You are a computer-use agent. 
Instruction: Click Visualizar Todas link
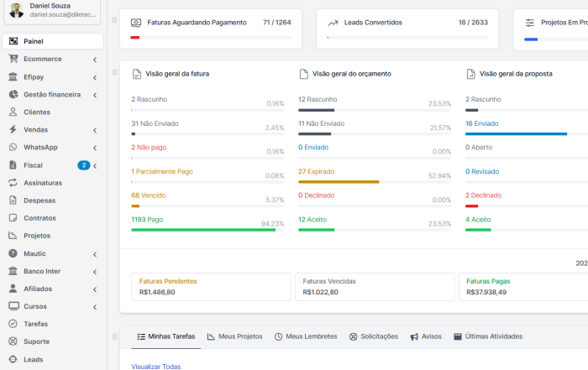tap(156, 367)
